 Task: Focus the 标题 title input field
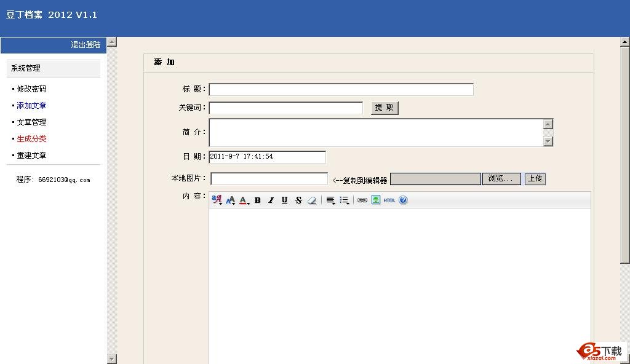point(341,90)
